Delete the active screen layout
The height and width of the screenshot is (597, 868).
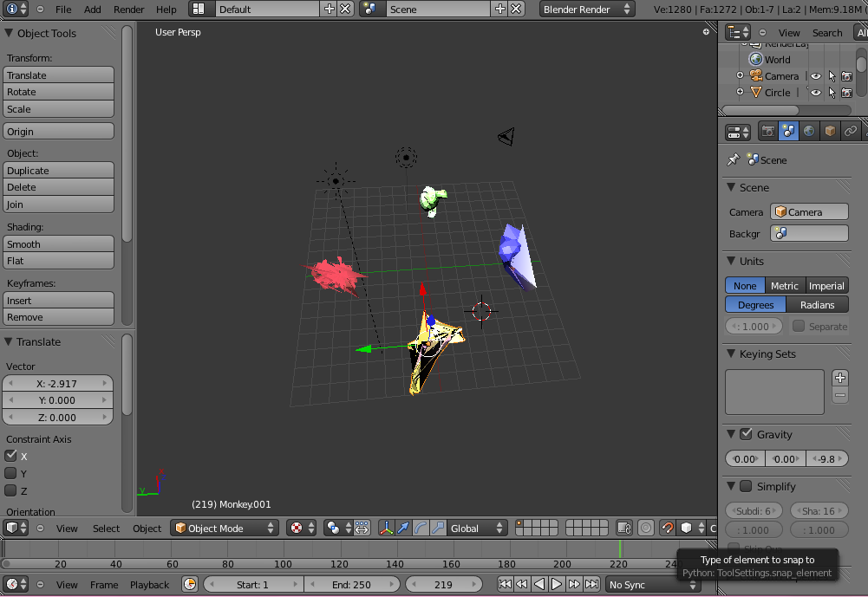tap(345, 9)
